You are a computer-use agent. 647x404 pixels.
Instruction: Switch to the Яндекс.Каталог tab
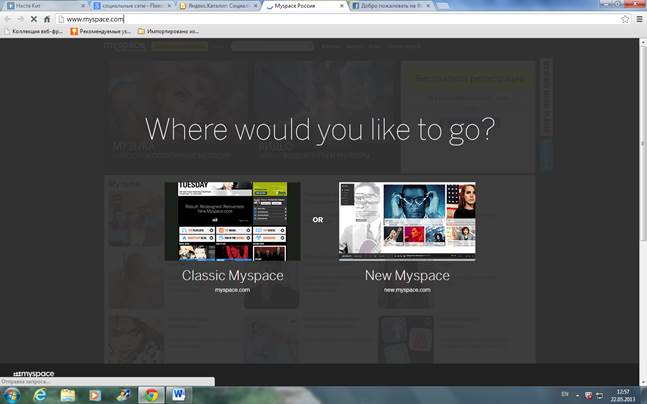[218, 6]
